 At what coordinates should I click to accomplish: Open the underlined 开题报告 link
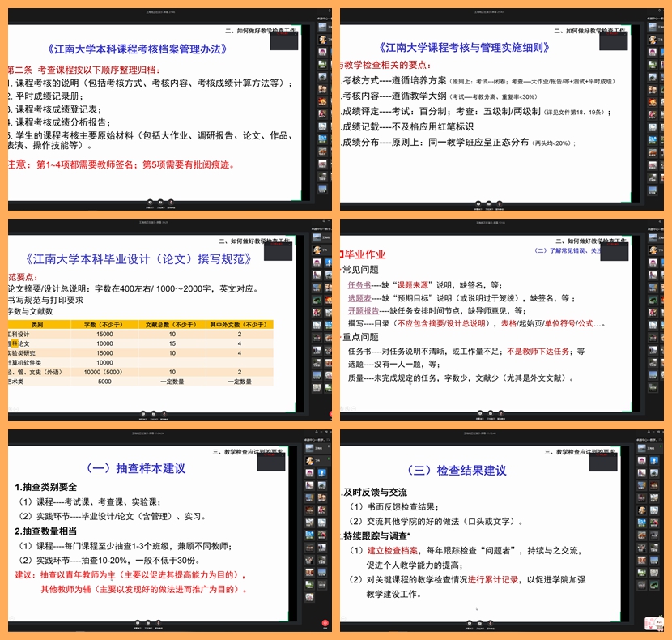[363, 310]
